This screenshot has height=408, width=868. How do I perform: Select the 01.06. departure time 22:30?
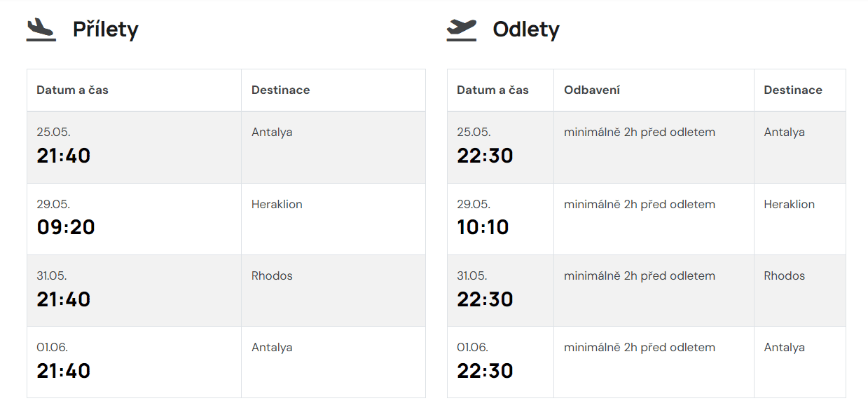point(485,370)
